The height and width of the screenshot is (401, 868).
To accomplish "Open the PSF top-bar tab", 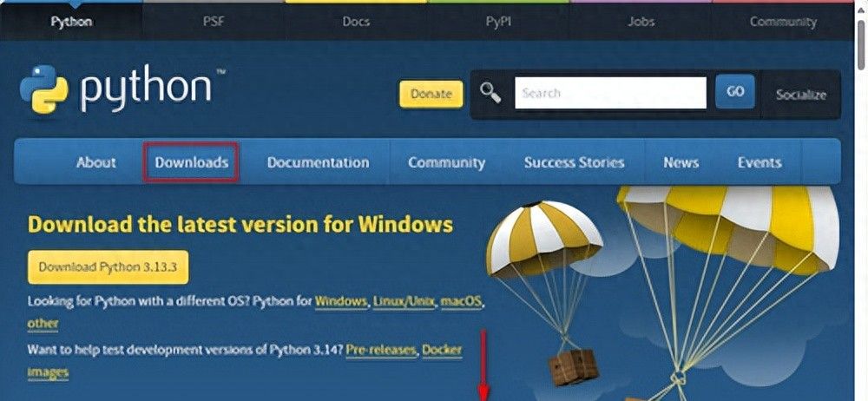I will pyautogui.click(x=214, y=23).
